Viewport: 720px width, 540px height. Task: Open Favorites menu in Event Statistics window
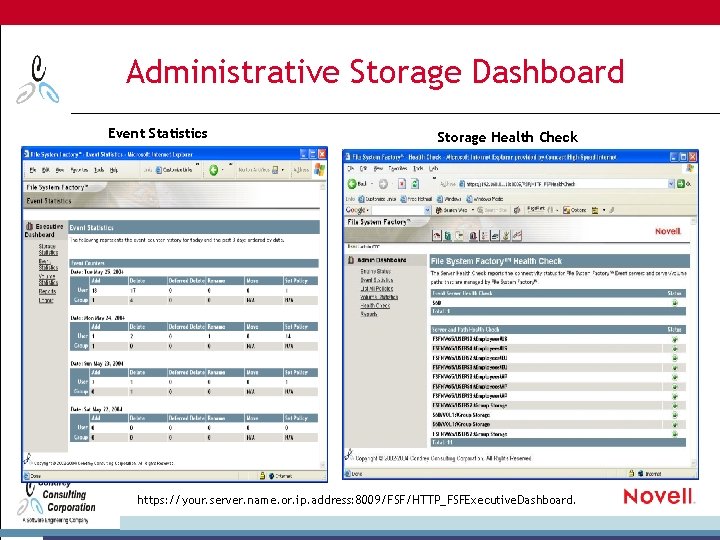(79, 170)
